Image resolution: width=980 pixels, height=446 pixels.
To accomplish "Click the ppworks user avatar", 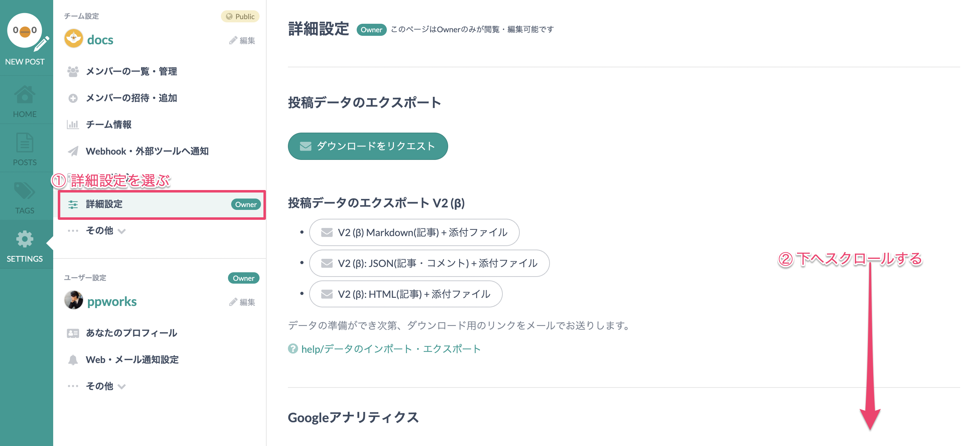I will tap(74, 301).
